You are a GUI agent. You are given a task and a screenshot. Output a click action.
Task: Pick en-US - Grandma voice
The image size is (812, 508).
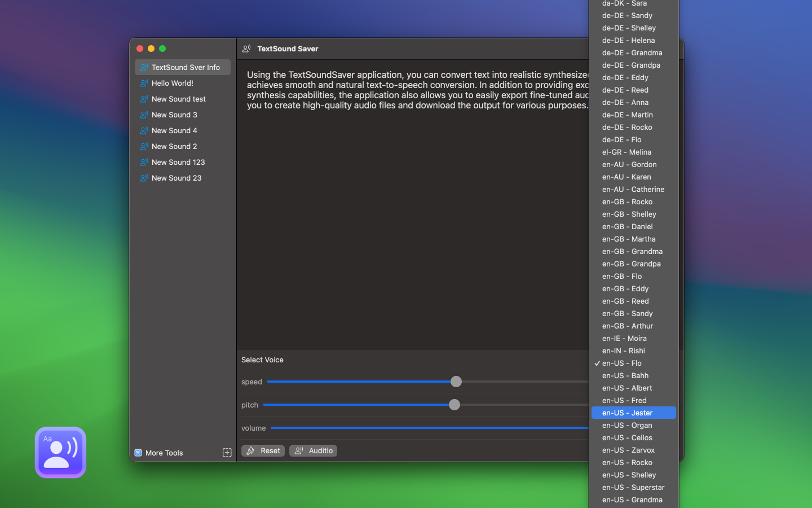coord(634,500)
